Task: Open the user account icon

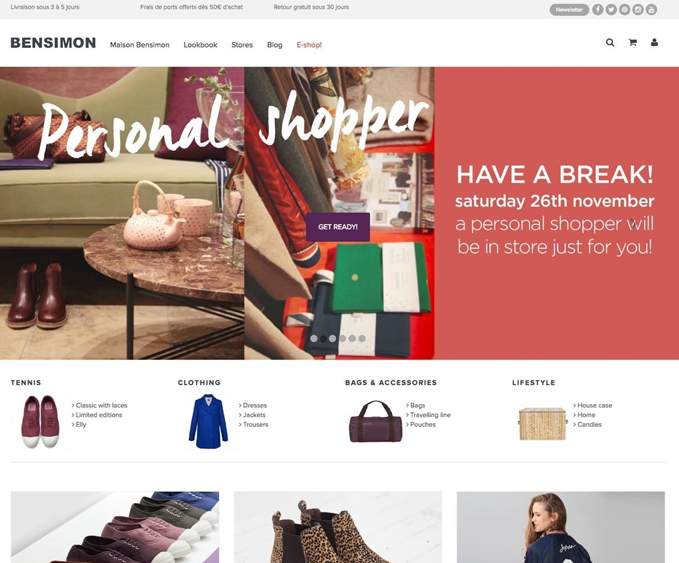Action: 654,42
